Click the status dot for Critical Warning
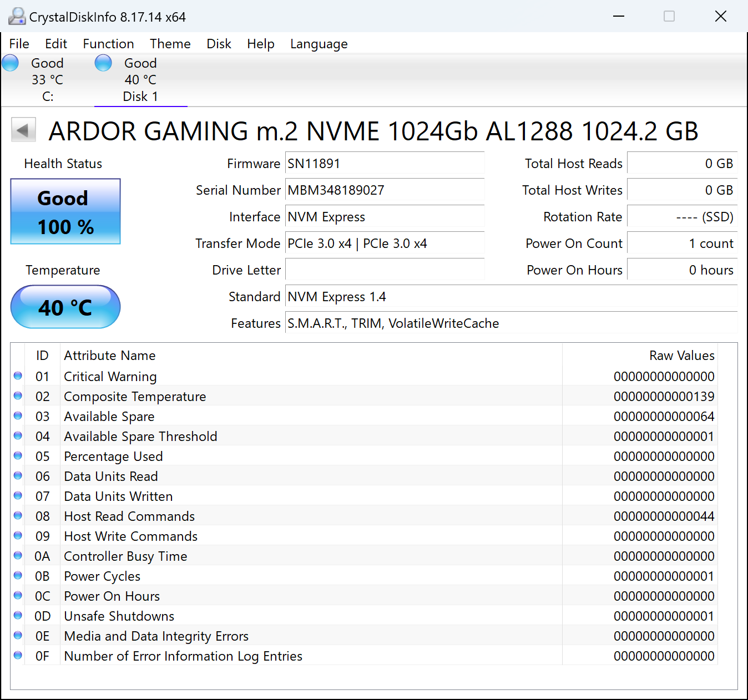 18,376
